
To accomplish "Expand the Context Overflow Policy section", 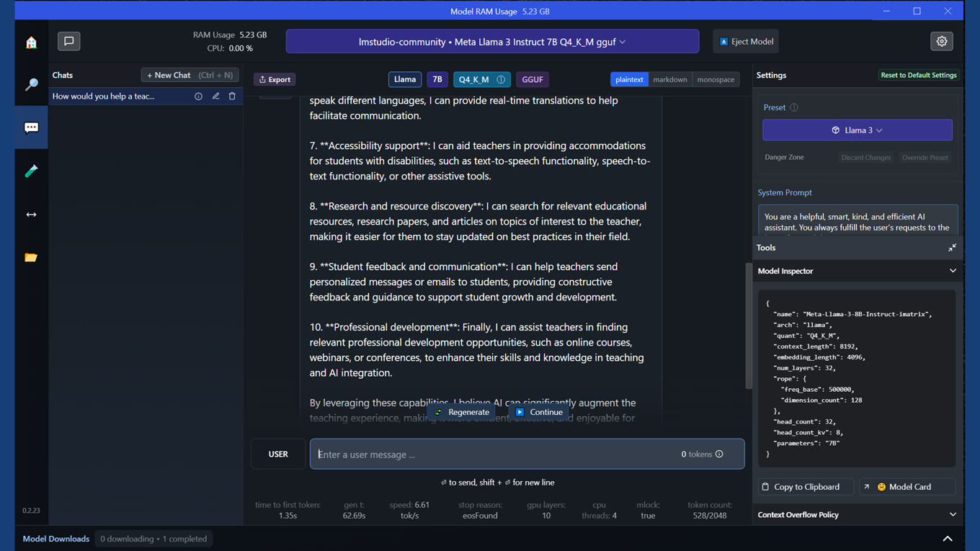I will click(x=953, y=515).
